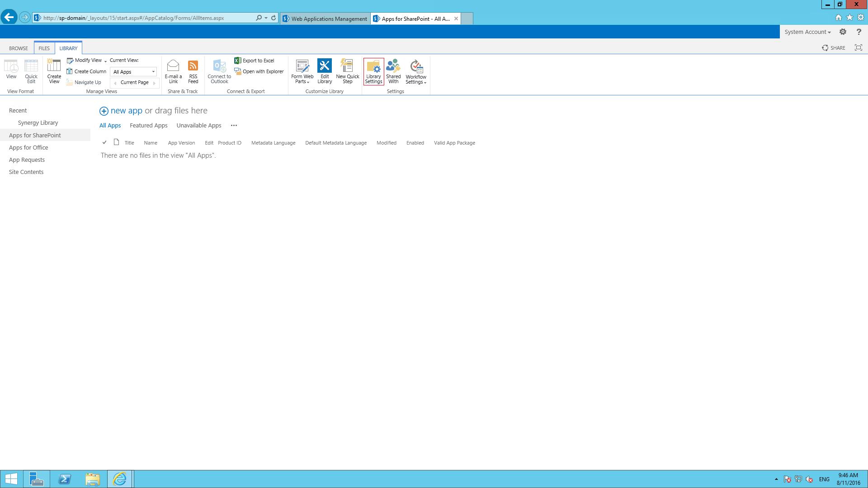The image size is (868, 488).
Task: Click the SHARE button
Action: pos(834,48)
